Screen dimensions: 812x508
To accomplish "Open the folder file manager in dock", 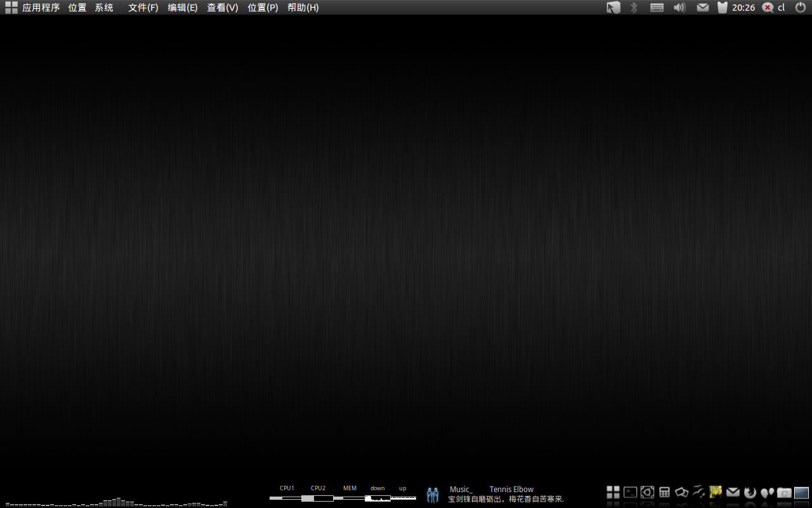I will click(x=784, y=493).
